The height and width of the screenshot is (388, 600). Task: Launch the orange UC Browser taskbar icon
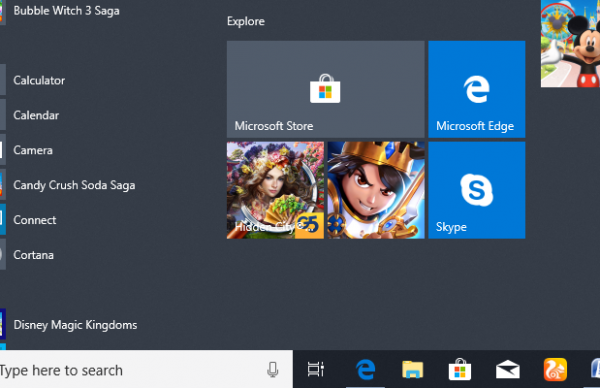point(555,370)
